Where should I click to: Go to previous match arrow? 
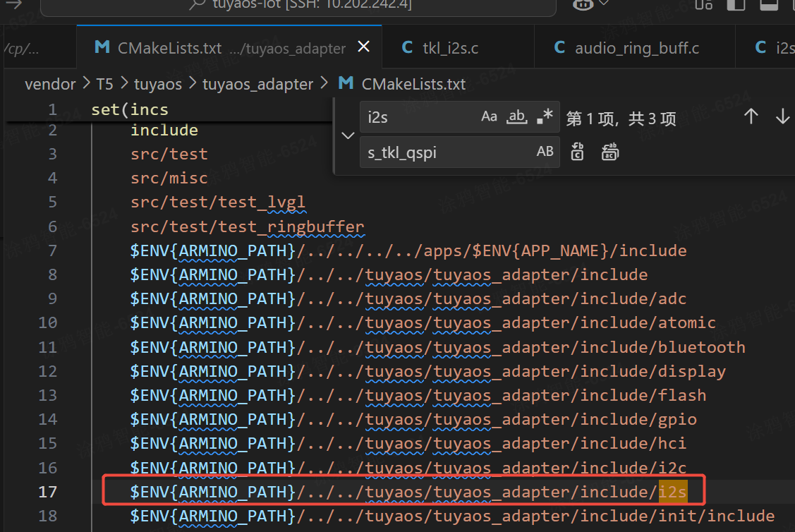(751, 116)
